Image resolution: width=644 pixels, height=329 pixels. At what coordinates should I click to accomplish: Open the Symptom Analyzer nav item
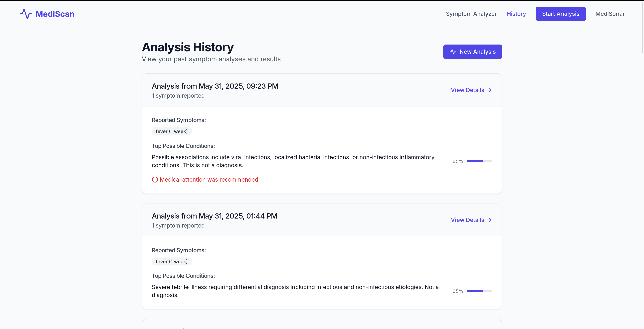coord(471,14)
